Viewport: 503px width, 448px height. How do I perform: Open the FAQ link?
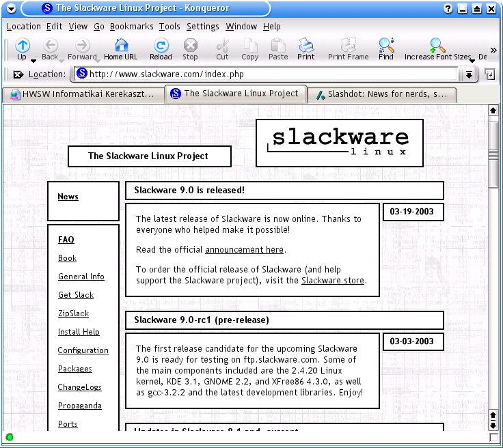click(66, 240)
